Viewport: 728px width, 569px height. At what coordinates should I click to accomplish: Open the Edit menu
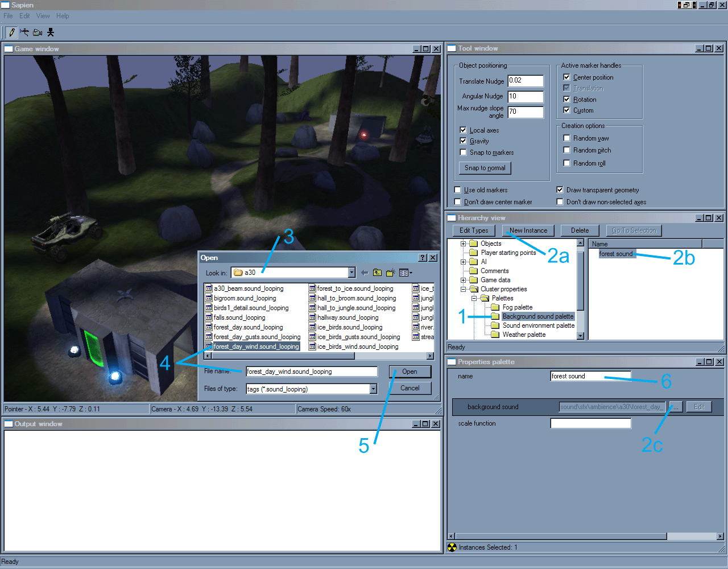[x=24, y=16]
